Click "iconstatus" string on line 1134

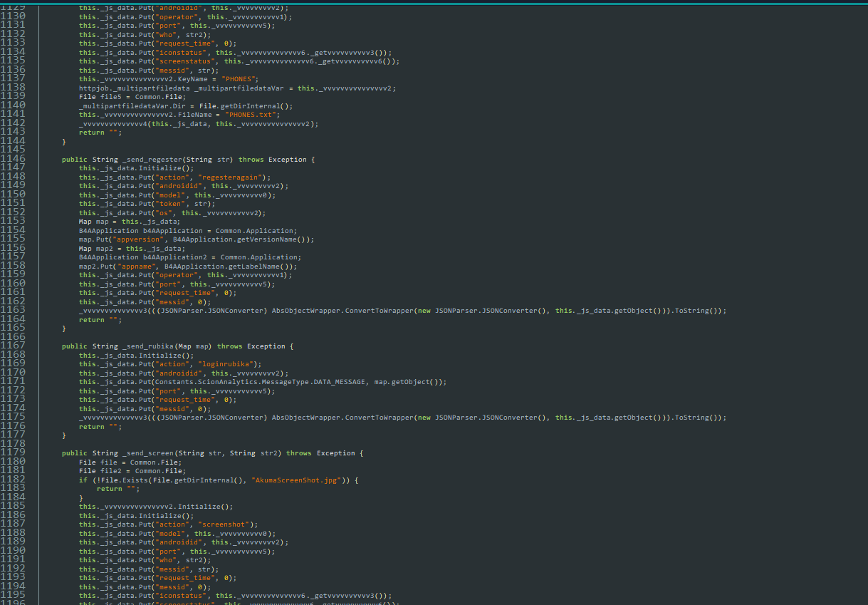point(181,53)
